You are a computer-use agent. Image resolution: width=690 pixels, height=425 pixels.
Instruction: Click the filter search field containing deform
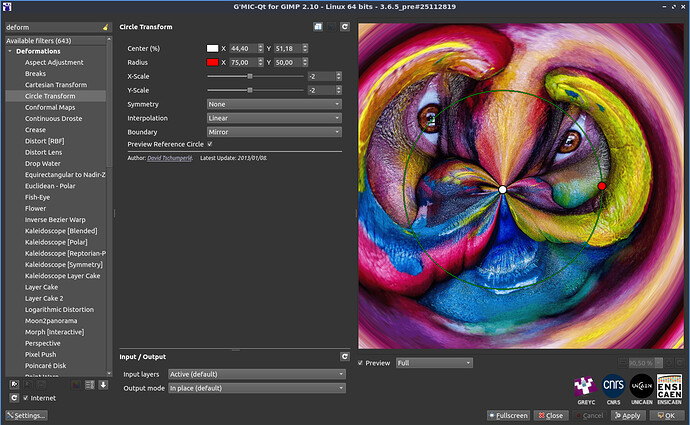pyautogui.click(x=50, y=27)
